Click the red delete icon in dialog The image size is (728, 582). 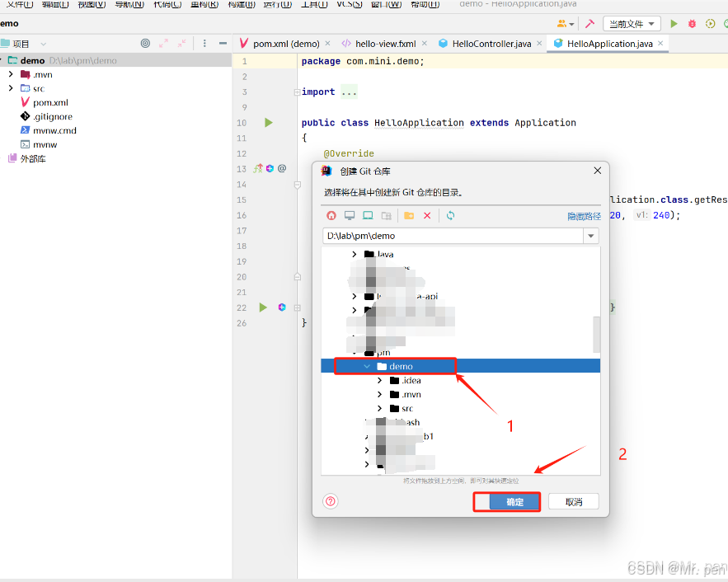(427, 215)
